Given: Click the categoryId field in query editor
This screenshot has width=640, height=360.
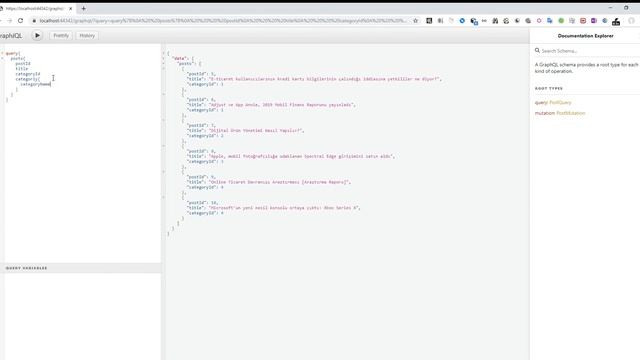Looking at the screenshot, I should point(28,74).
